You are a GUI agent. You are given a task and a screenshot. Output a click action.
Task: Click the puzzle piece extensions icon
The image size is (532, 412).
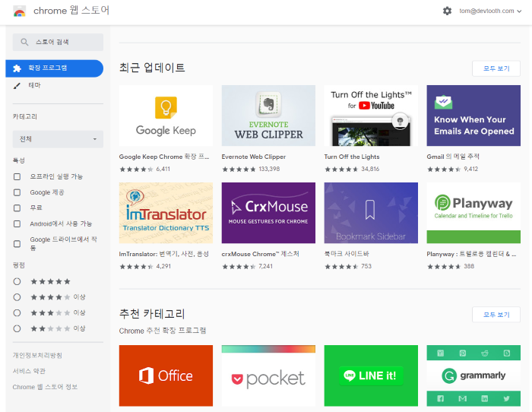(x=17, y=68)
